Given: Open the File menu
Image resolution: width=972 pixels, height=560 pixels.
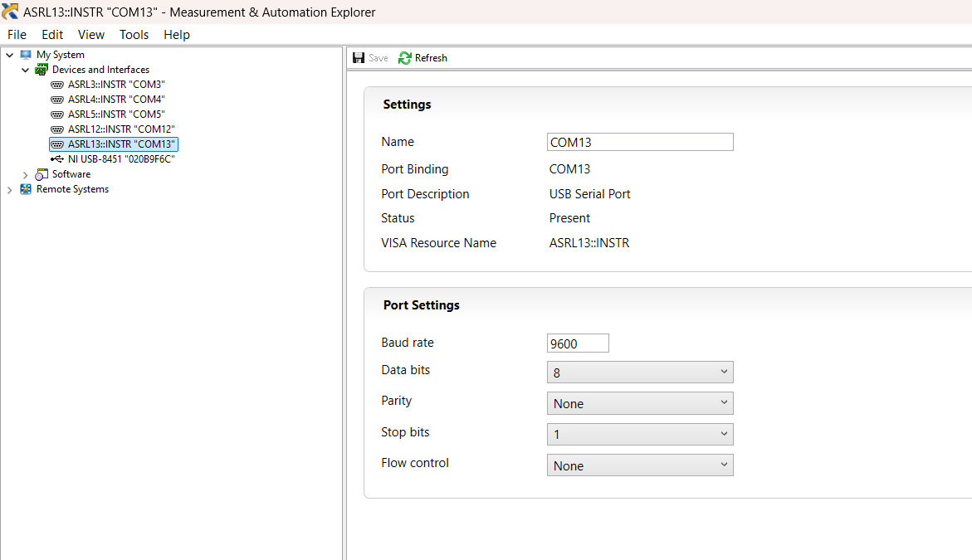Looking at the screenshot, I should pos(17,35).
